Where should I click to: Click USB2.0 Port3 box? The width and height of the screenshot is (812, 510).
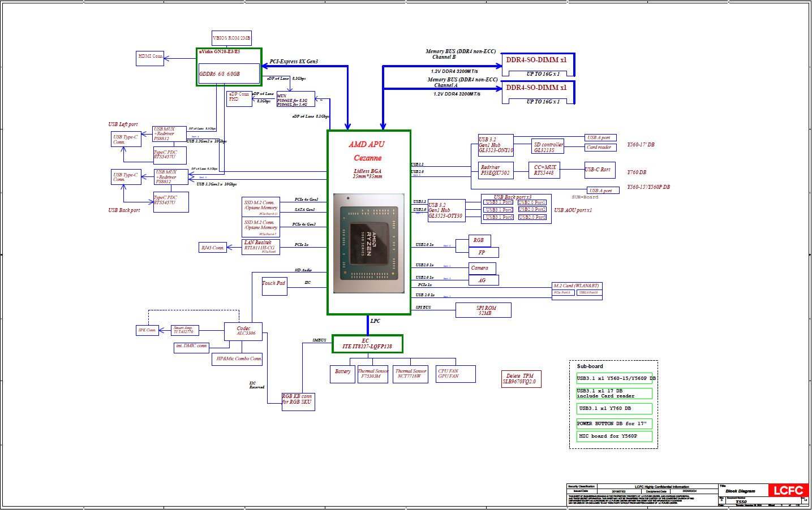(x=532, y=217)
